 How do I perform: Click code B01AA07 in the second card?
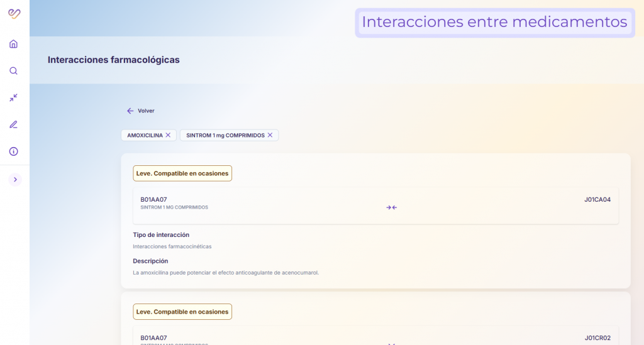(x=153, y=338)
